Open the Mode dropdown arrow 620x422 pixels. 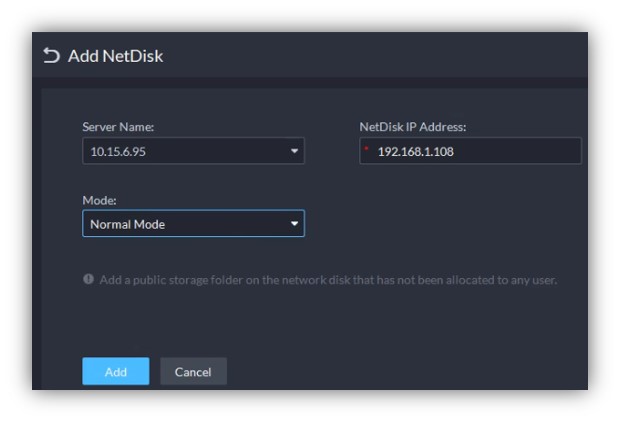[294, 224]
